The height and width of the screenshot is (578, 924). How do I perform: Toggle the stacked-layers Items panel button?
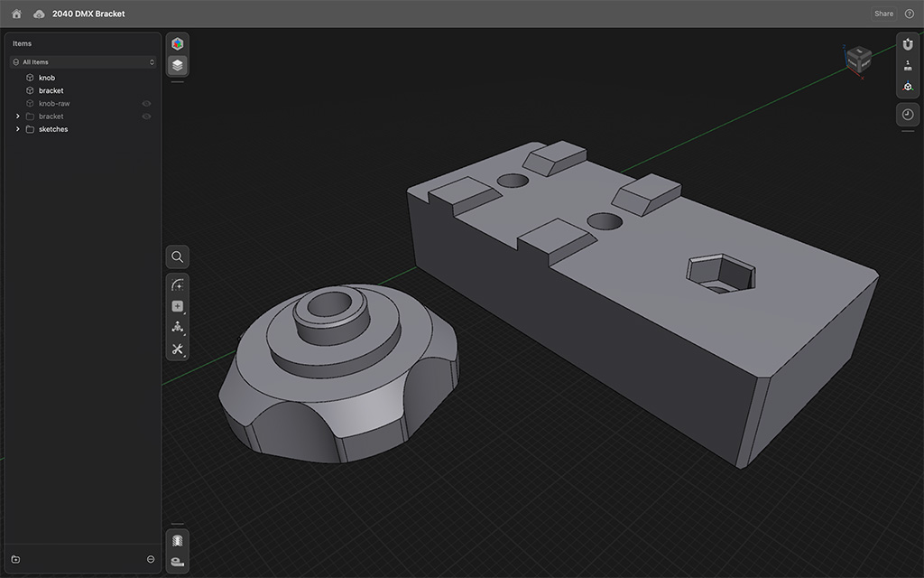click(x=178, y=65)
